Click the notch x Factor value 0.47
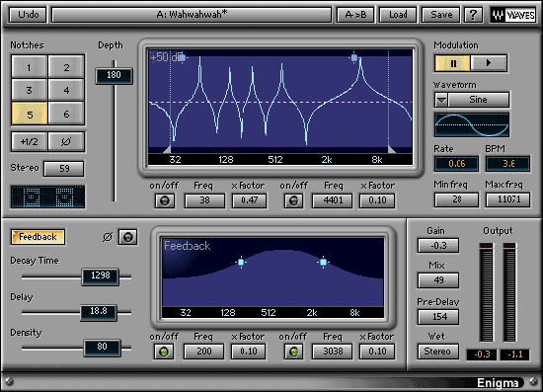 pos(249,200)
